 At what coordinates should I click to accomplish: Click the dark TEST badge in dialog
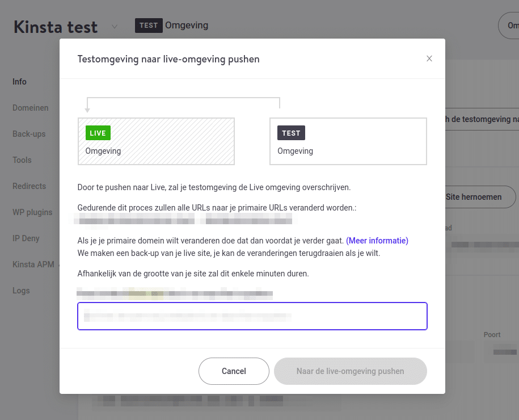click(x=291, y=133)
